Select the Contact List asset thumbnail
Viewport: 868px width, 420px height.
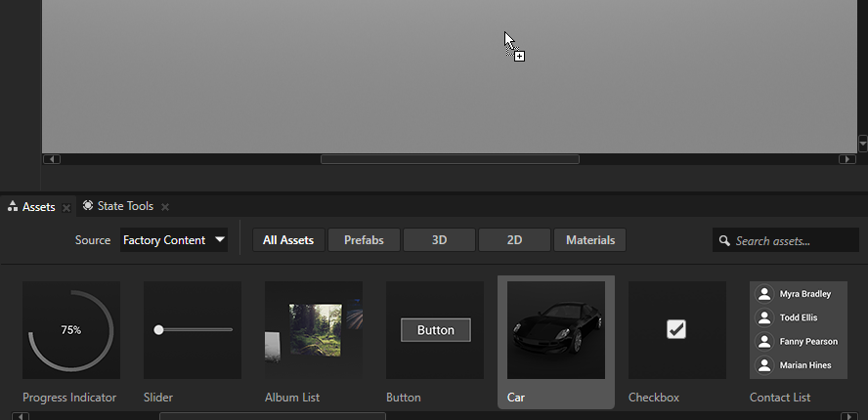click(798, 330)
